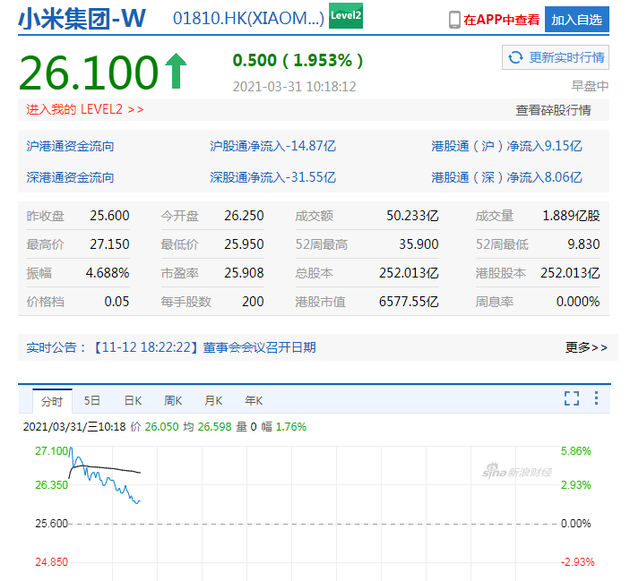Open 在APP中查看 link
Viewport: 630px width, 581px height.
[x=501, y=20]
